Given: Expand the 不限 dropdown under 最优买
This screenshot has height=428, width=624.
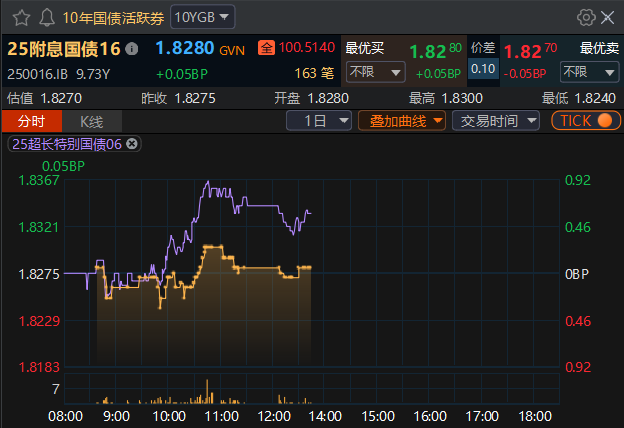Looking at the screenshot, I should click(375, 72).
